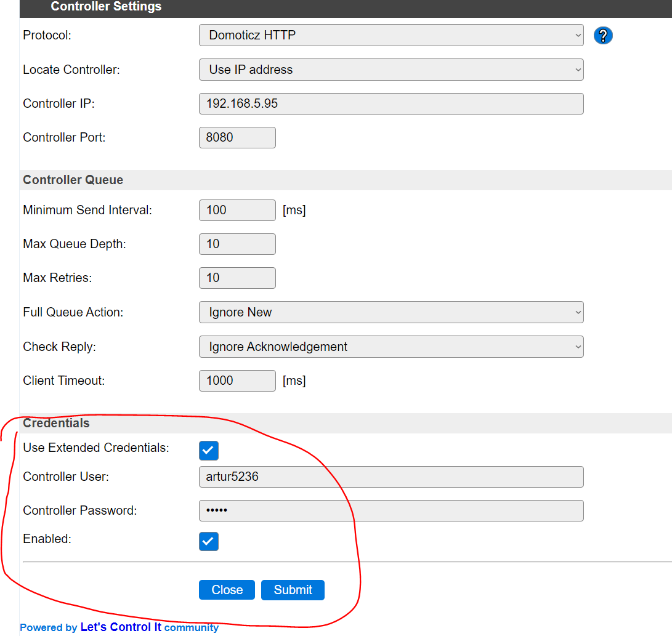Expand the Locate Controller dropdown
672x636 pixels.
click(x=391, y=70)
